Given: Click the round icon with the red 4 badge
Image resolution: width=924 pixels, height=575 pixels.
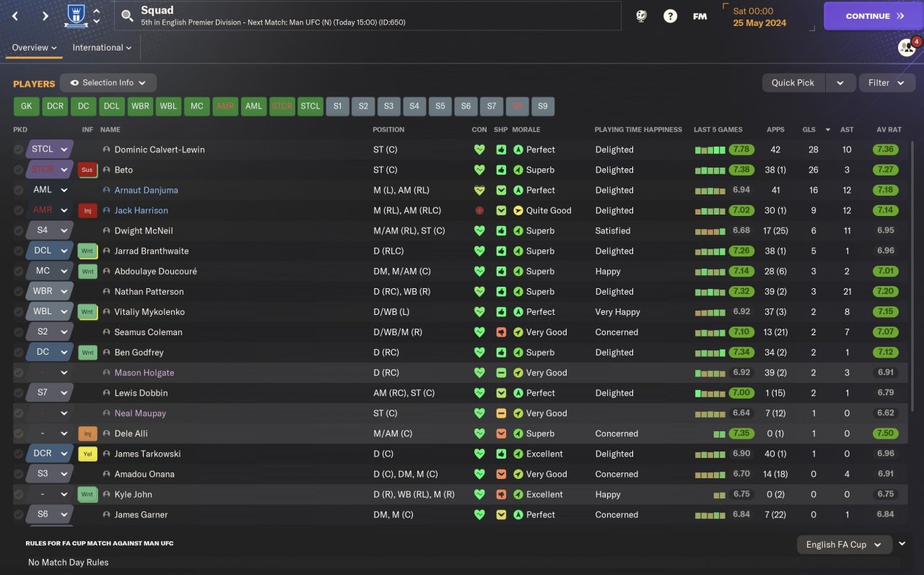Looking at the screenshot, I should 907,48.
